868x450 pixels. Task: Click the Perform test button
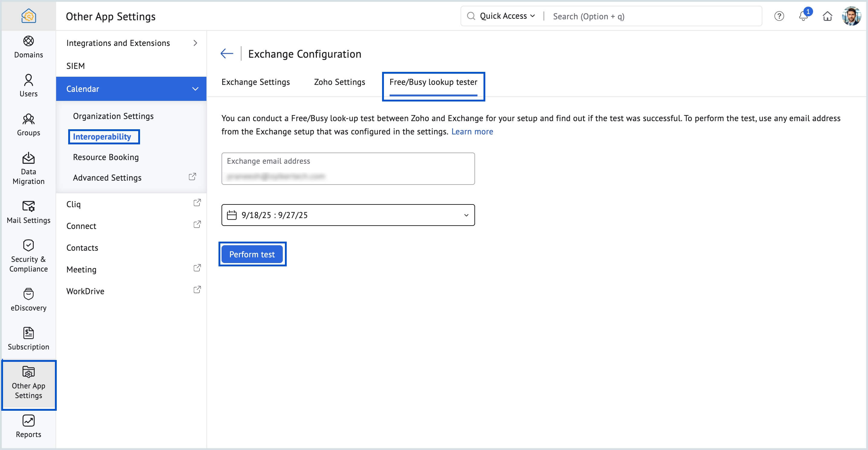point(252,255)
